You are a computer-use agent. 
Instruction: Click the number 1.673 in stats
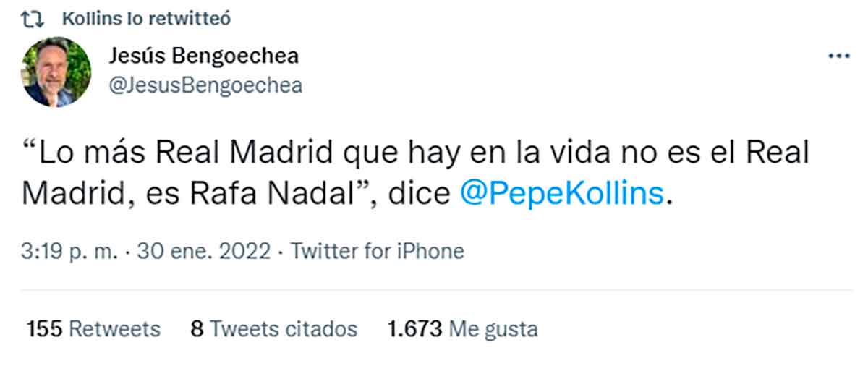pyautogui.click(x=414, y=329)
